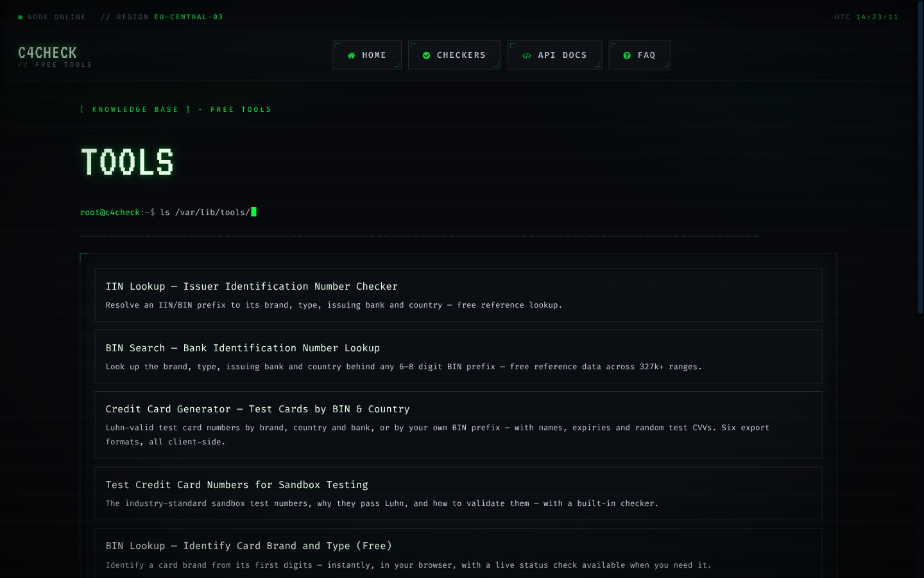Open the HOME navigation item
The width and height of the screenshot is (924, 578).
coord(367,55)
